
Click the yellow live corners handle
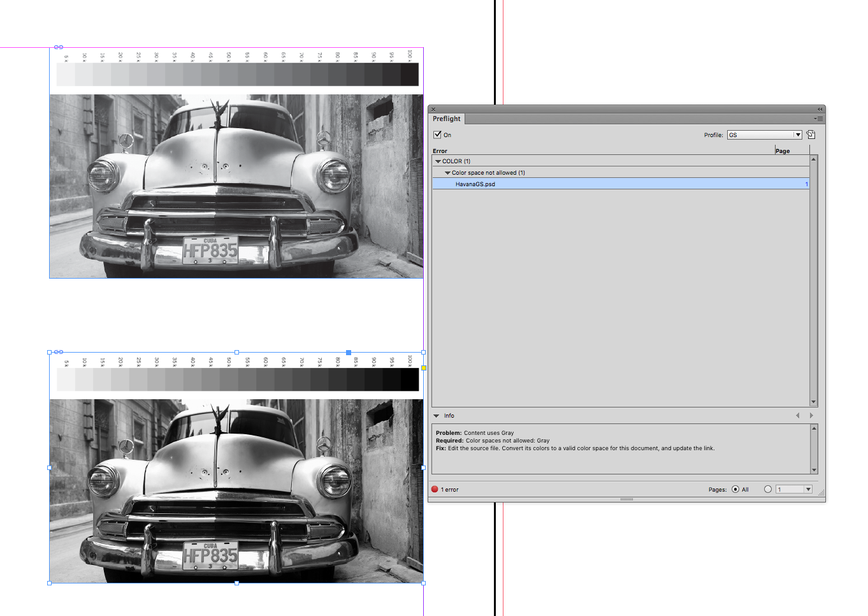tap(424, 368)
